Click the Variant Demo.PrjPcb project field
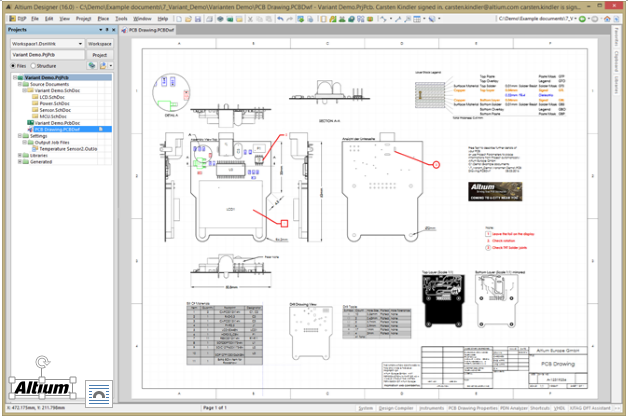This screenshot has width=628, height=418. [48, 55]
